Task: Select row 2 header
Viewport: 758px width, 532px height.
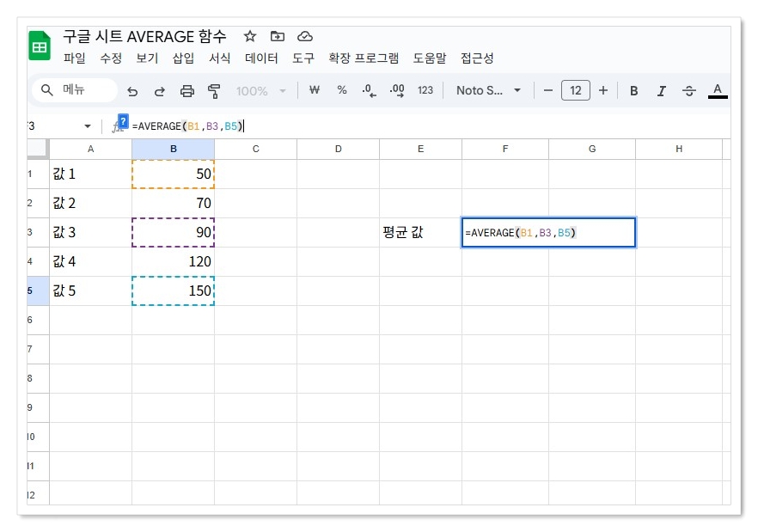Action: pos(38,203)
